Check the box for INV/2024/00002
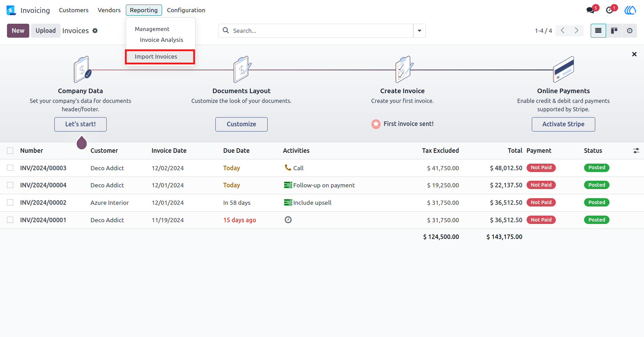Image resolution: width=644 pixels, height=337 pixels. point(10,203)
